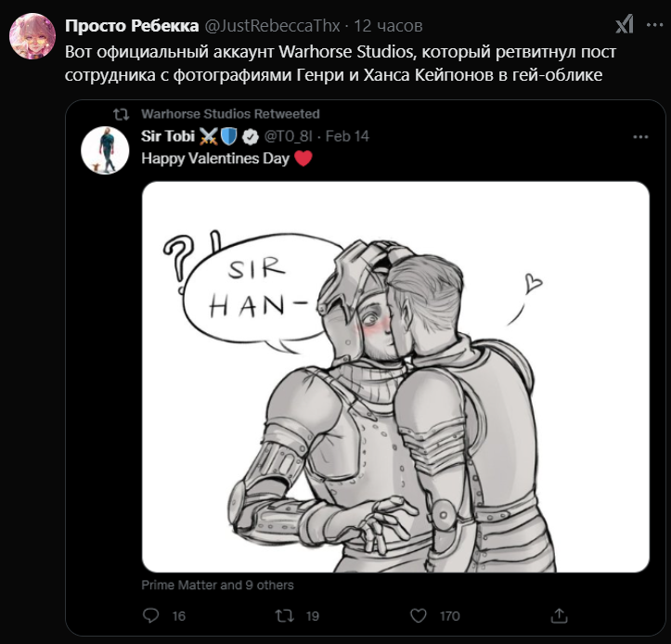Click the small retweet icon beside Warhorse Studios
The width and height of the screenshot is (671, 644).
click(x=120, y=114)
